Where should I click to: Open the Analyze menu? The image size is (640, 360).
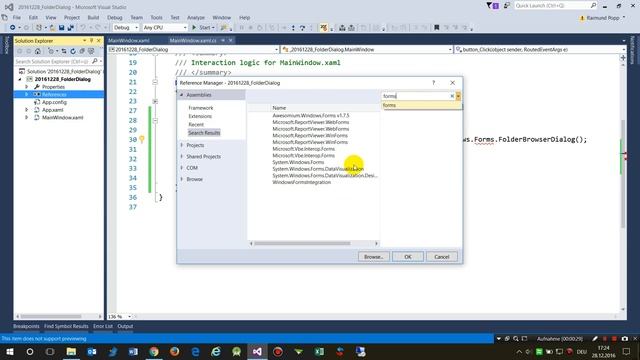196,18
